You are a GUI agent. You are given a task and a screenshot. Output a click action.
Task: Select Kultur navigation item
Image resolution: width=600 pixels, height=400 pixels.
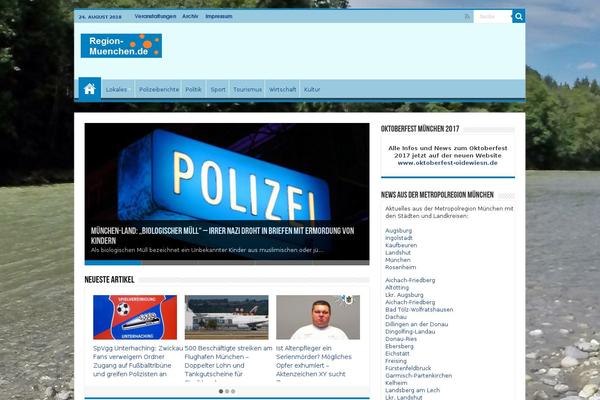coord(312,89)
